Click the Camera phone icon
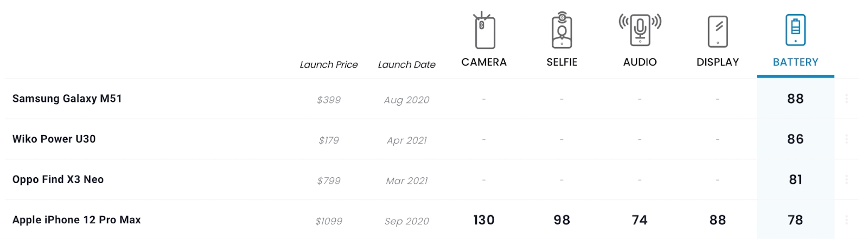The width and height of the screenshot is (868, 239). tap(484, 31)
